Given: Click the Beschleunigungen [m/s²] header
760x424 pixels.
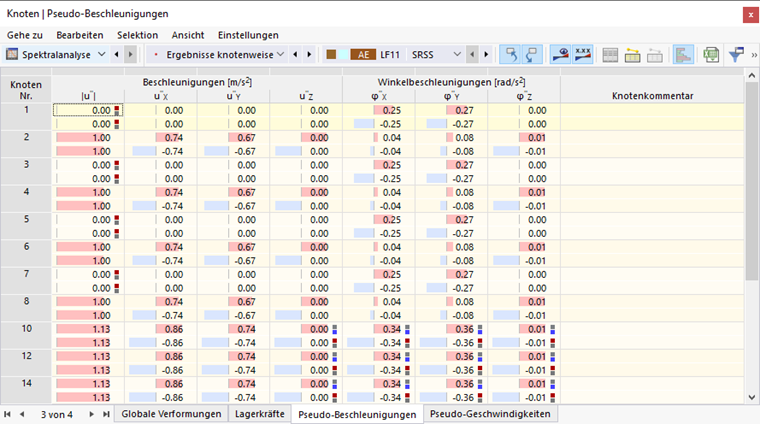Looking at the screenshot, I should [197, 82].
